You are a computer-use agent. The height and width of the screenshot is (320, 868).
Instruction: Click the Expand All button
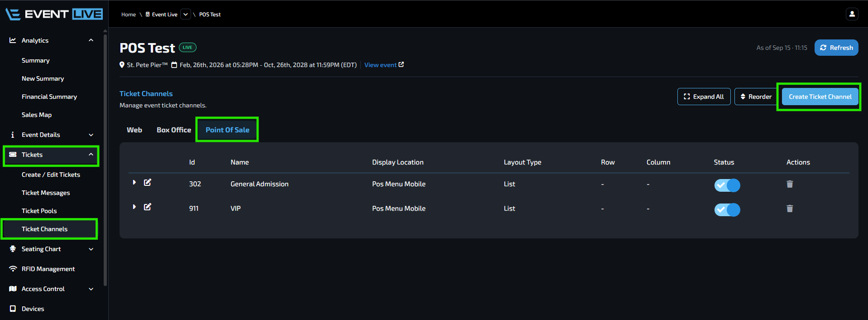click(x=704, y=97)
